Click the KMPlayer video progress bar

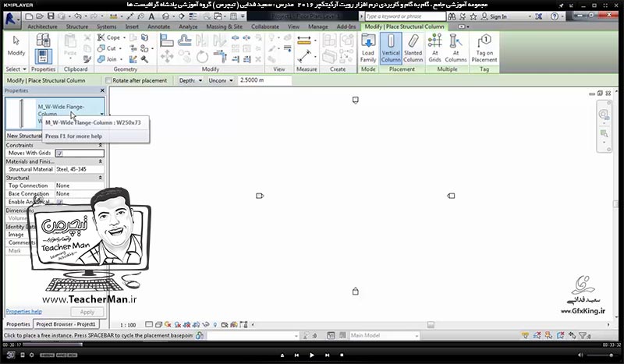(x=312, y=345)
